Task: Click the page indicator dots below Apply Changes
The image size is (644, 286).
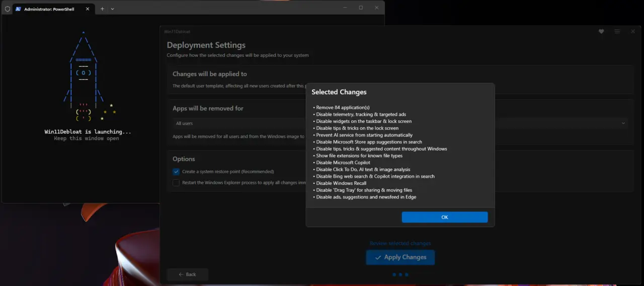Action: tap(400, 275)
